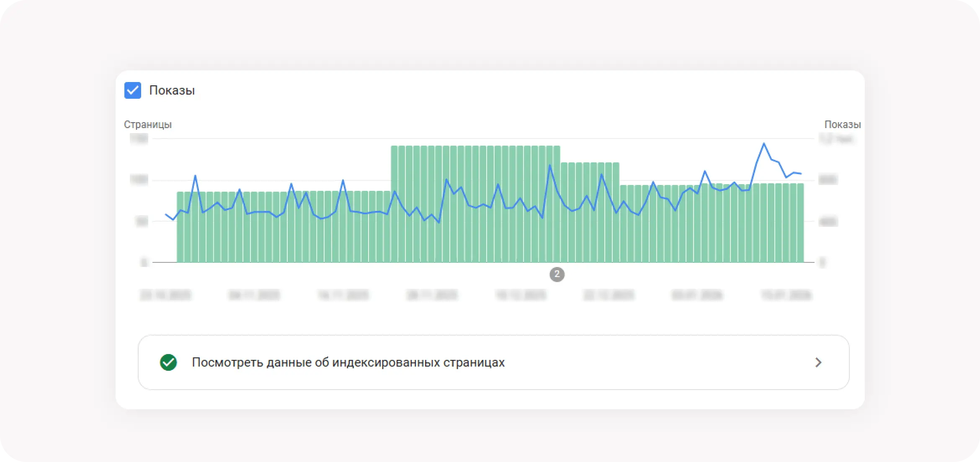Viewport: 980px width, 462px height.
Task: Click the Показы axis title on the right
Action: pyautogui.click(x=842, y=125)
